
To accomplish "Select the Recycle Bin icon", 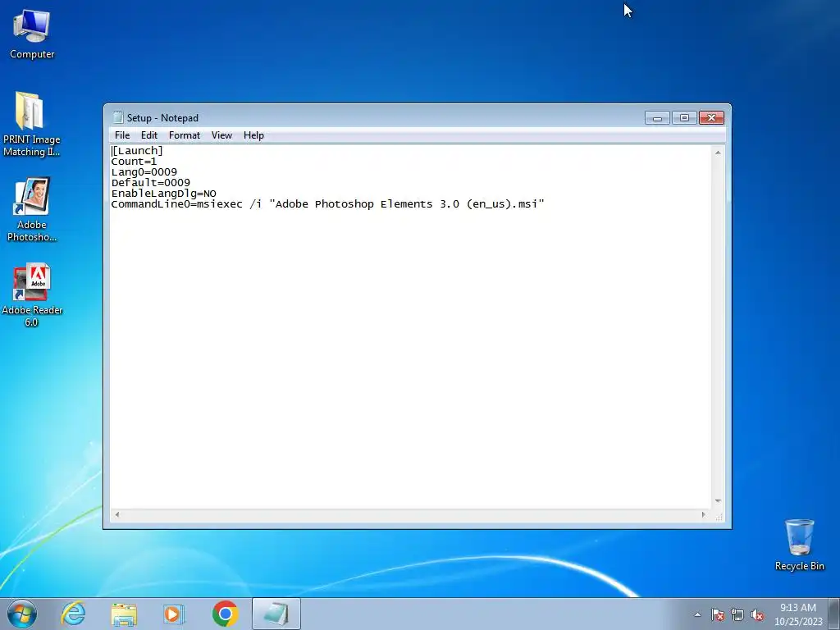I will tap(799, 545).
